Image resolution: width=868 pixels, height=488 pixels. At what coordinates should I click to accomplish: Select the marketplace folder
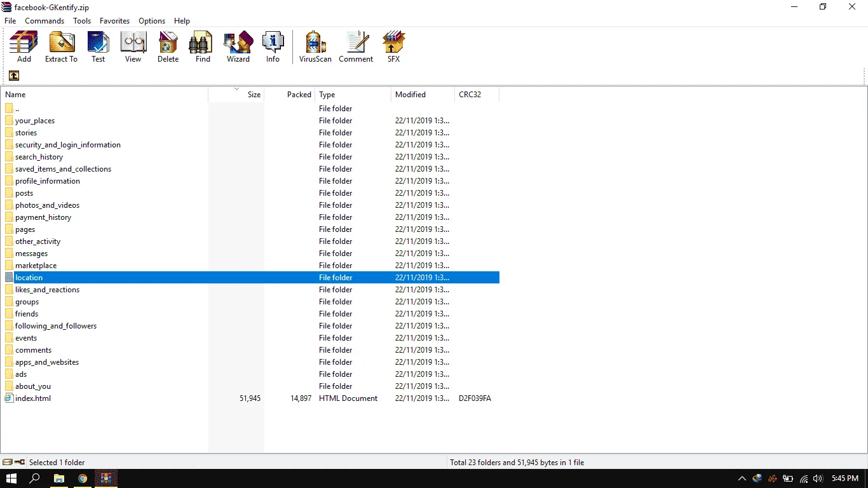250,266
